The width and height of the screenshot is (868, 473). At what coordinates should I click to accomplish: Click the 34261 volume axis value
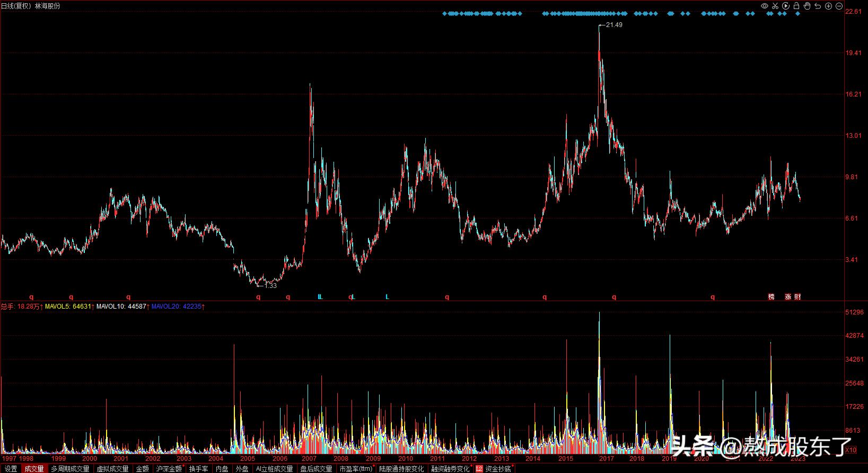tap(854, 360)
